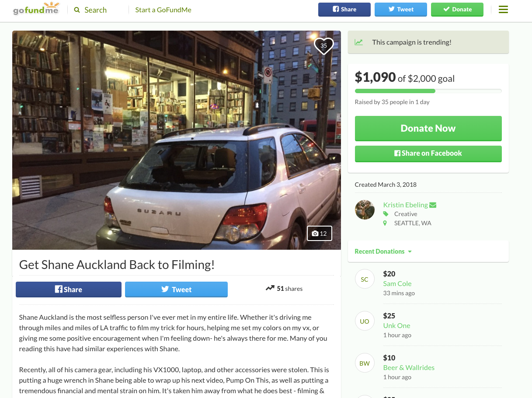The width and height of the screenshot is (532, 398).
Task: Click the GoFundMe logo
Action: (x=36, y=10)
